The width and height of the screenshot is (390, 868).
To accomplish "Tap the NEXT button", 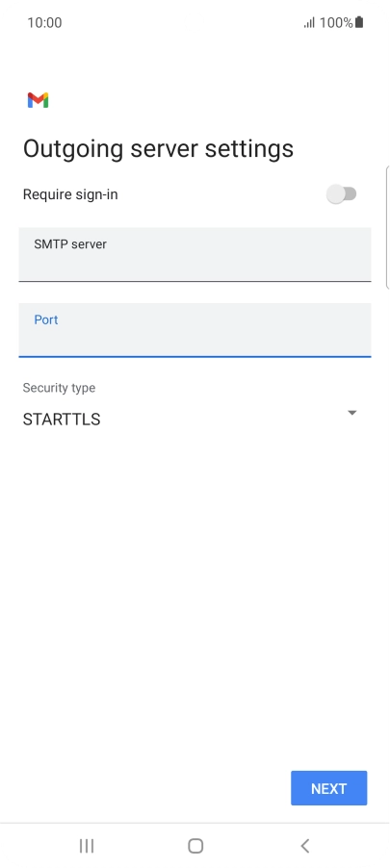I will coord(329,788).
